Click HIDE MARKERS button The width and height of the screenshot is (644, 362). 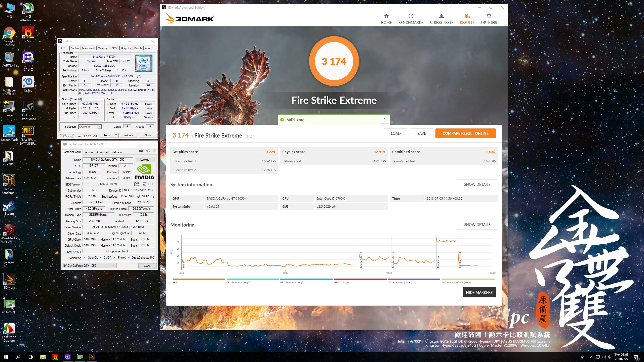[x=479, y=292]
